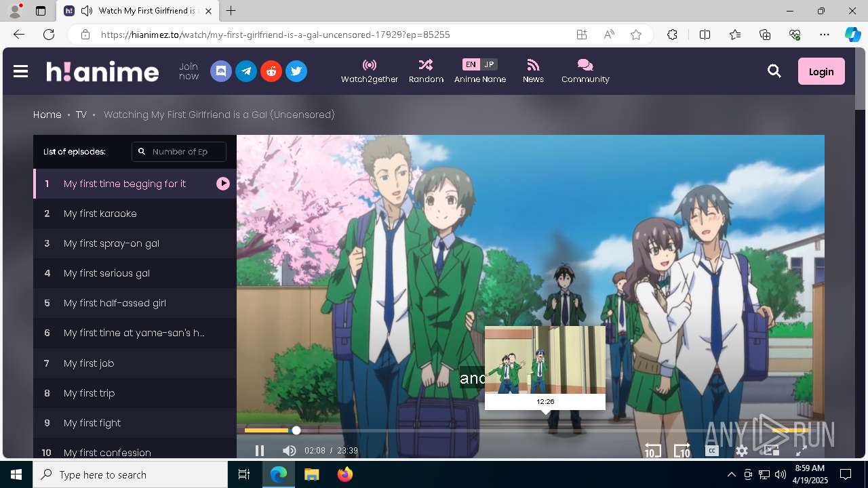Click the 12:26 preview thumbnail
Viewport: 868px width, 488px height.
pos(545,360)
